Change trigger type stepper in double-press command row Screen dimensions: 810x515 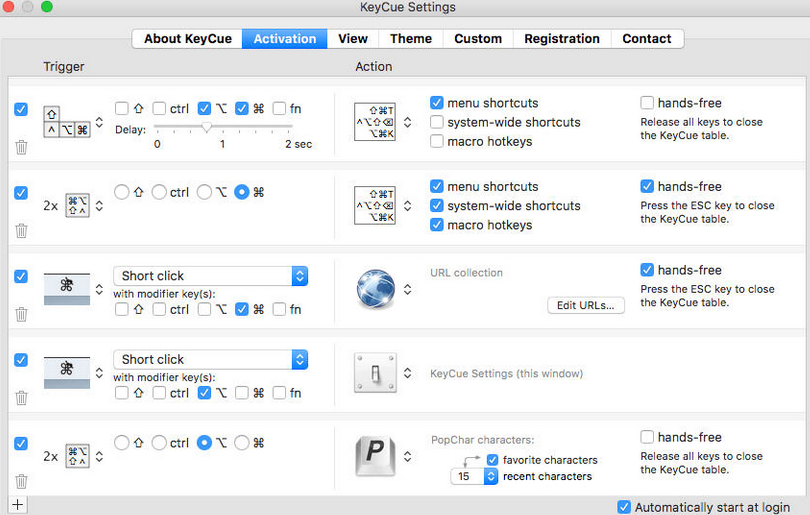click(x=99, y=206)
